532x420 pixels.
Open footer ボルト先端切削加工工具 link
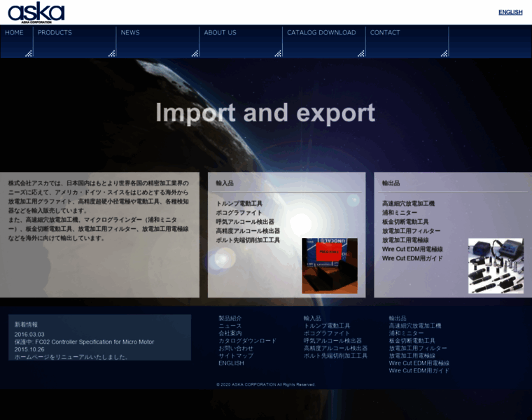coord(335,356)
